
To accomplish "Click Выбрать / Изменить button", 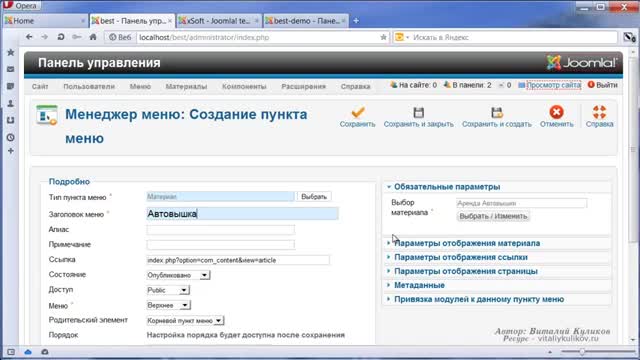I will 493,216.
